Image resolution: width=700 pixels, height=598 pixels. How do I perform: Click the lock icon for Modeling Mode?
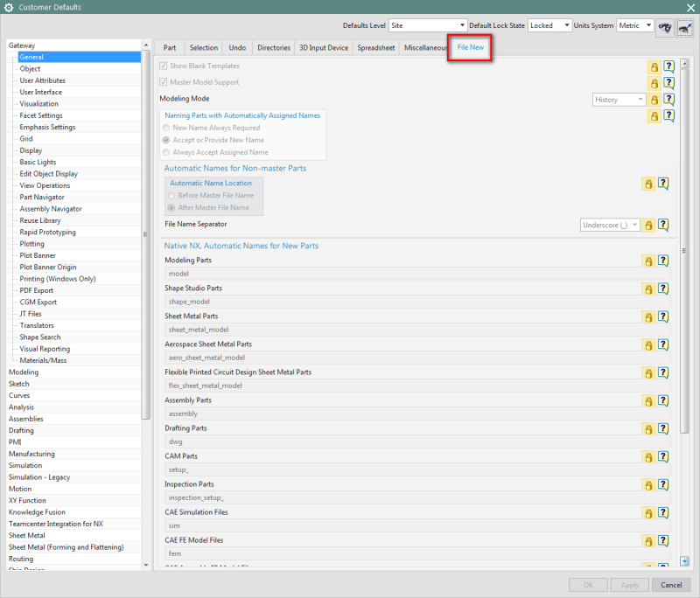click(654, 100)
